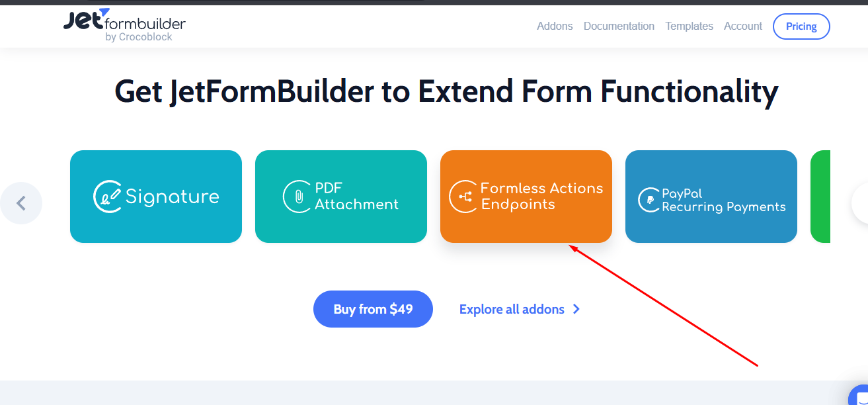Open the Documentation menu item
868x405 pixels.
coord(619,26)
